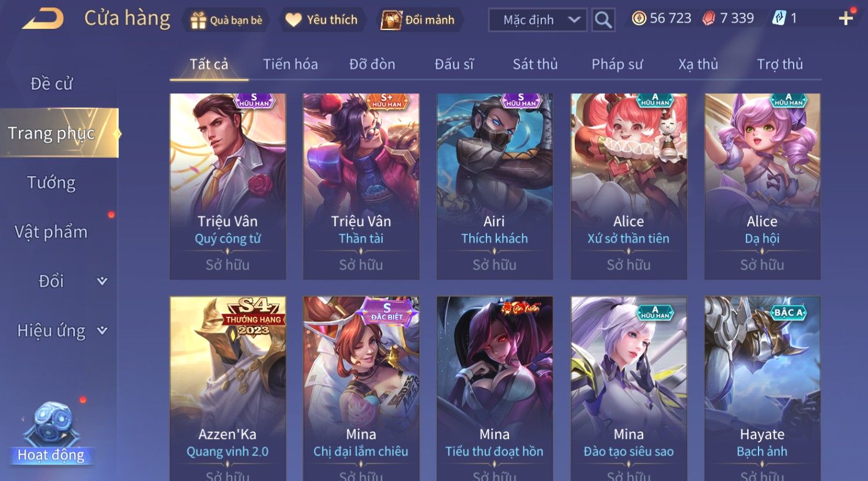The image size is (868, 481).
Task: Open the Mặc định sort dropdown
Action: coord(538,20)
